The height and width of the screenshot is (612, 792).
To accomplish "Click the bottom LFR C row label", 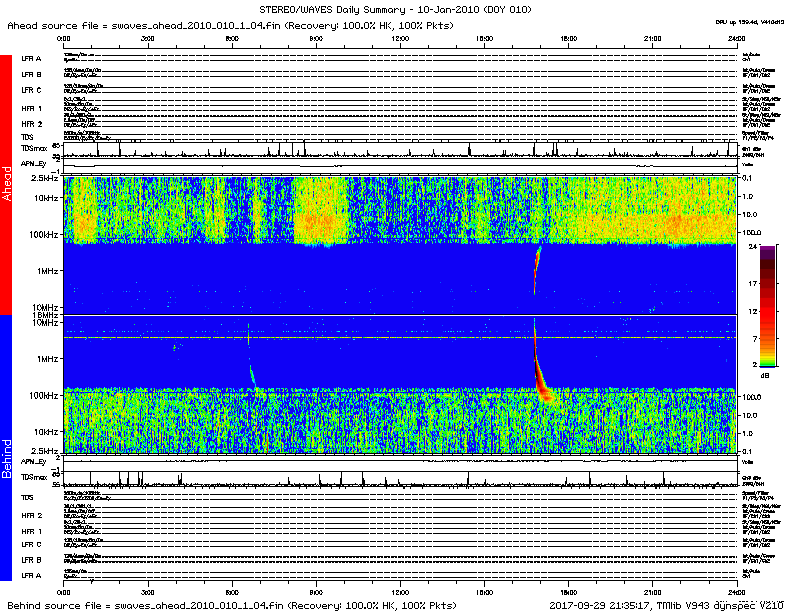I will (x=31, y=544).
